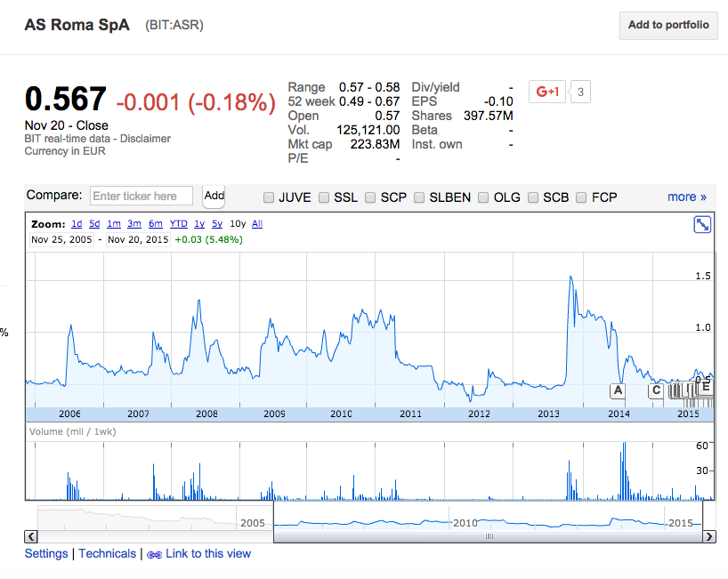Set chart zoom to 1d

(x=77, y=224)
